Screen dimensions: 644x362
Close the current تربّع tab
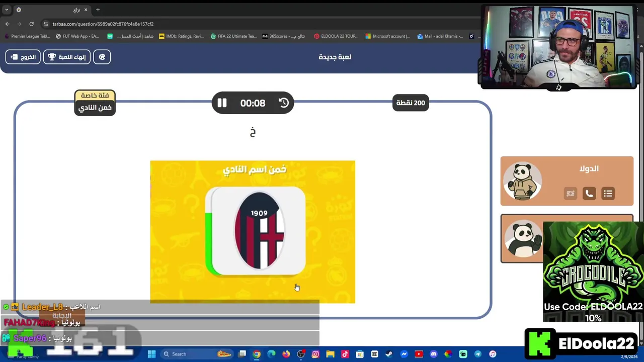(86, 10)
